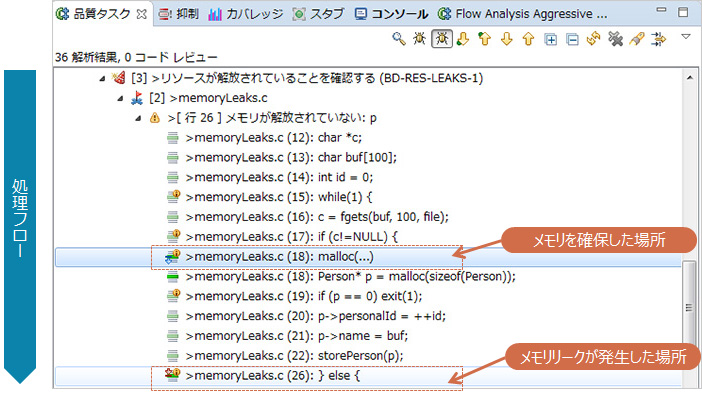Select the BD-RES-LEAKS-1 rule row
The height and width of the screenshot is (397, 702).
coord(307,78)
